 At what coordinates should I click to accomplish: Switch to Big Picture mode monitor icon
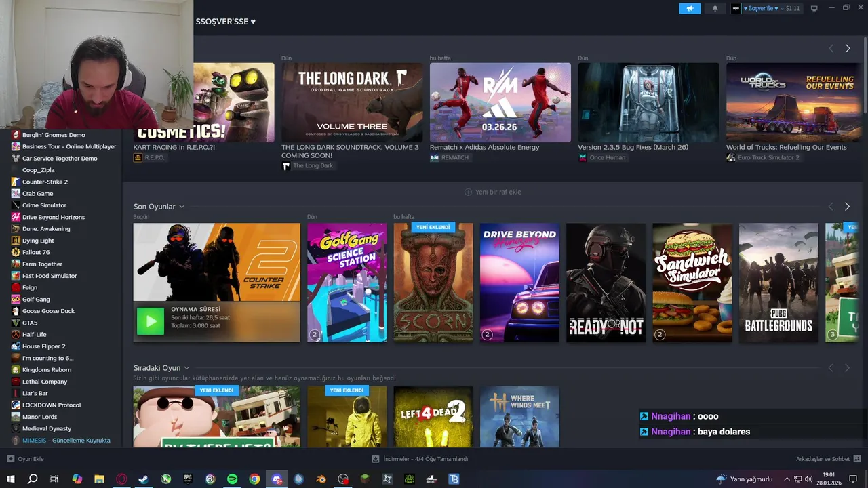coord(814,8)
